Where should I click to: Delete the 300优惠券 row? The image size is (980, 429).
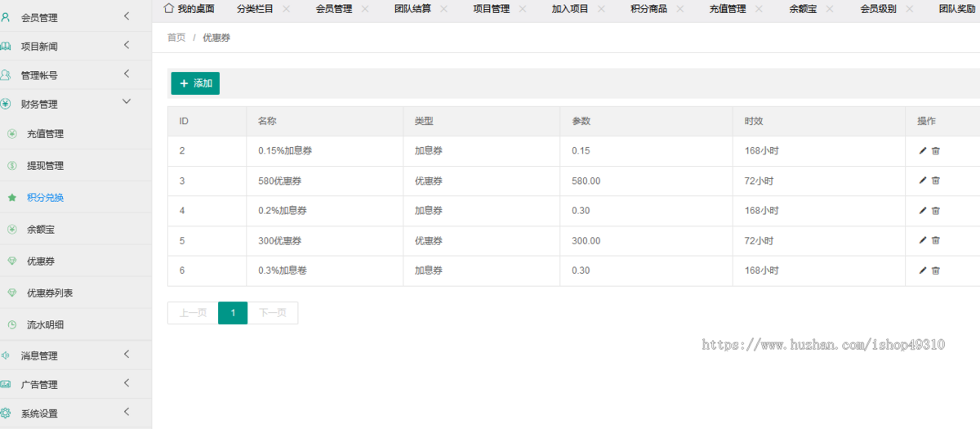(x=936, y=240)
